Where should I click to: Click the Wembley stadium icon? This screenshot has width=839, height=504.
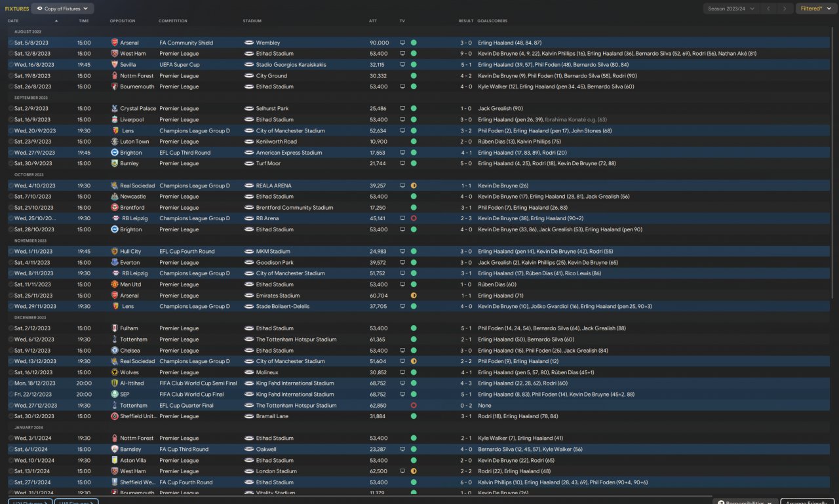click(249, 43)
